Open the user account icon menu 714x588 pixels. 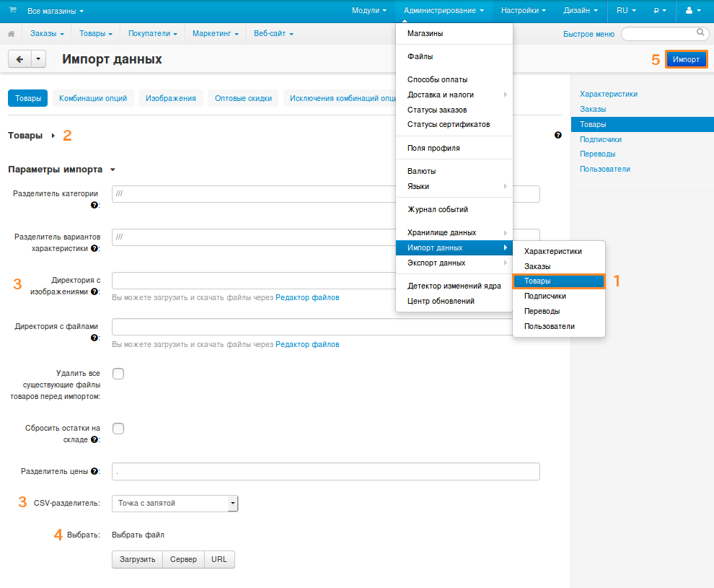[x=693, y=11]
